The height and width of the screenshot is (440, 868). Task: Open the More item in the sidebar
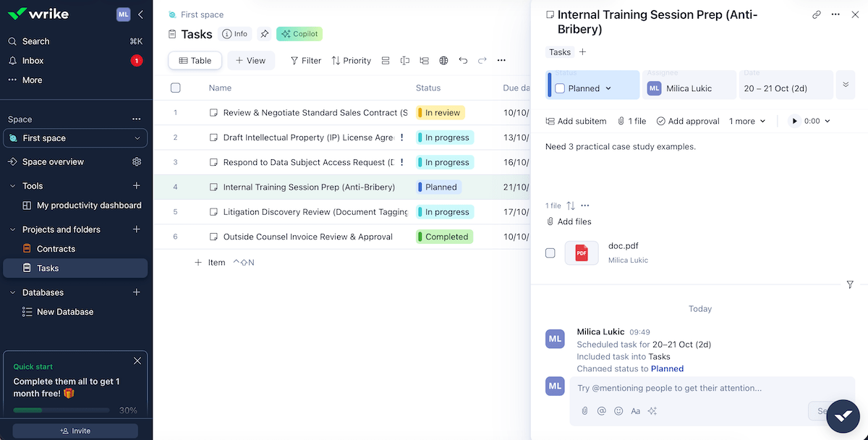[x=27, y=80]
